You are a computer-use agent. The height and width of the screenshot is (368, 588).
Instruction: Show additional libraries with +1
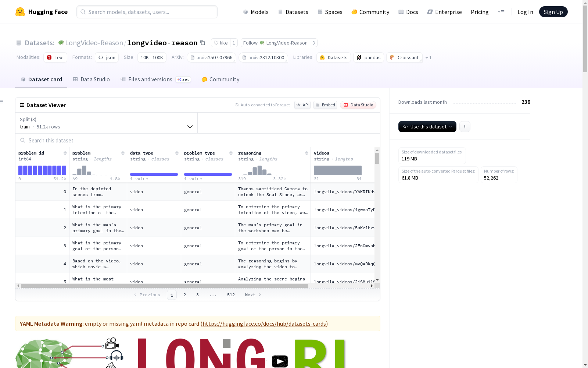[429, 57]
